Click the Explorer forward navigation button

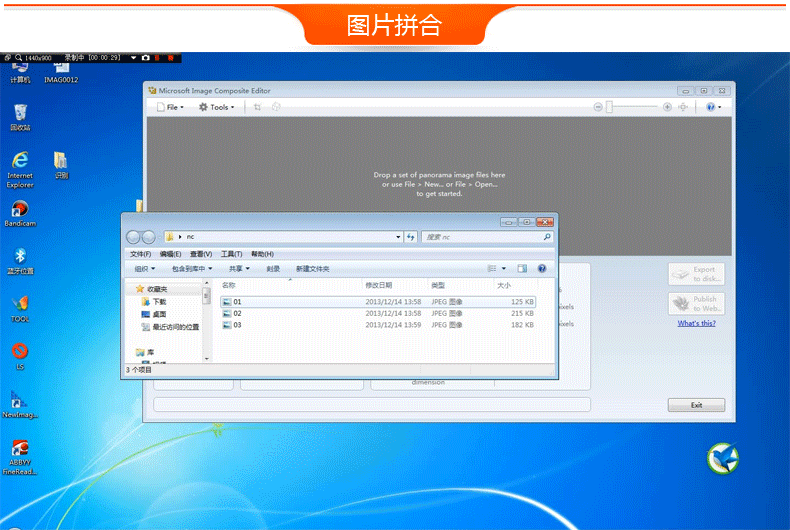pos(149,237)
